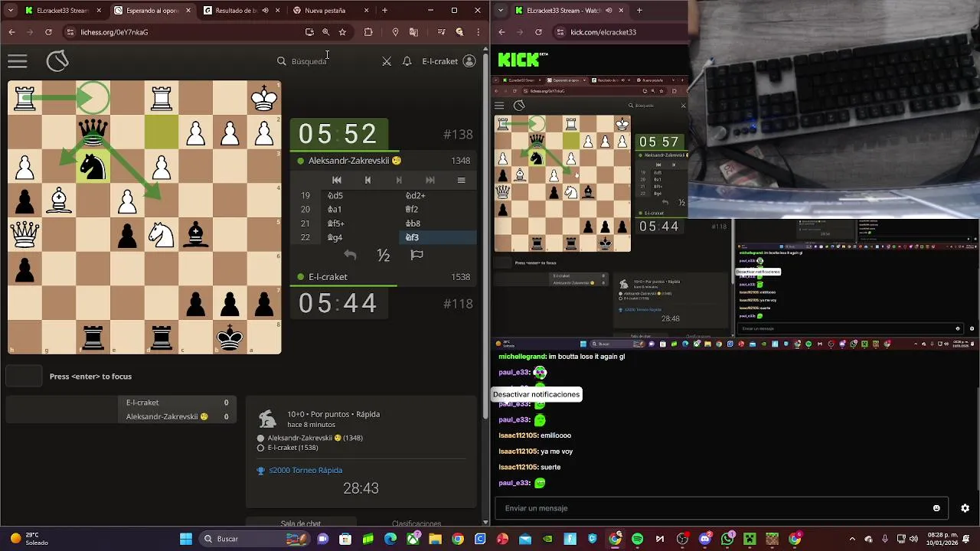
Task: Select move 19 Nd5 in the move list
Action: pos(358,195)
